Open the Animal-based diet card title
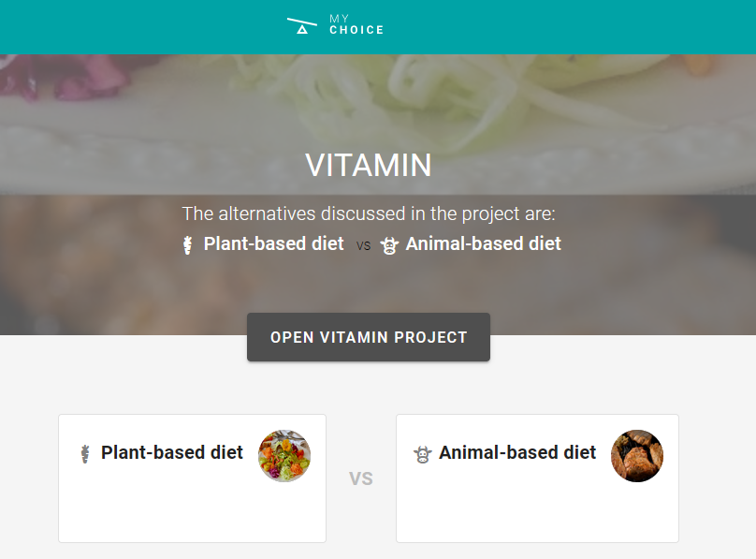This screenshot has width=756, height=559. pyautogui.click(x=517, y=453)
